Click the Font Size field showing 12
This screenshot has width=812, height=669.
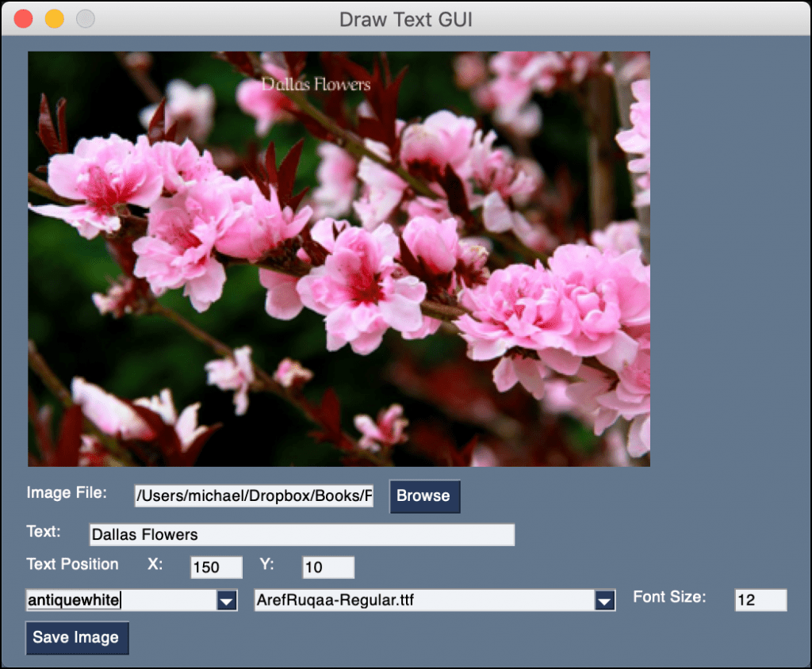pyautogui.click(x=760, y=599)
